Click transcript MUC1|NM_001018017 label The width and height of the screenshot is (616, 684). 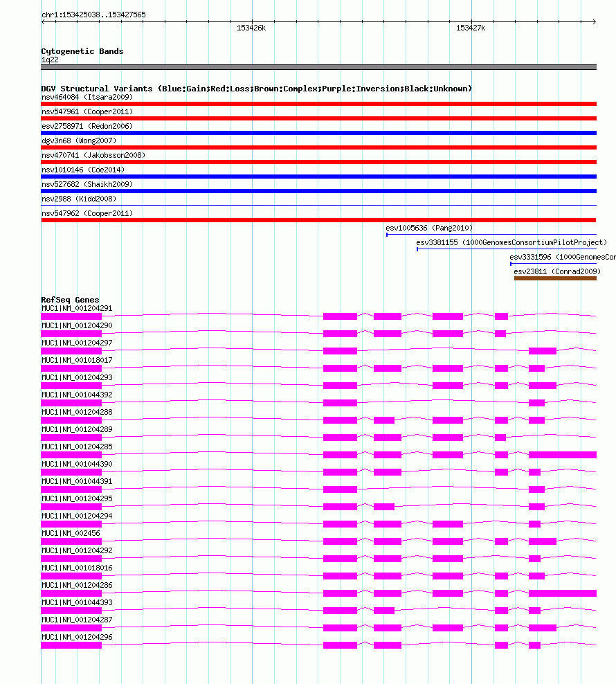(77, 360)
